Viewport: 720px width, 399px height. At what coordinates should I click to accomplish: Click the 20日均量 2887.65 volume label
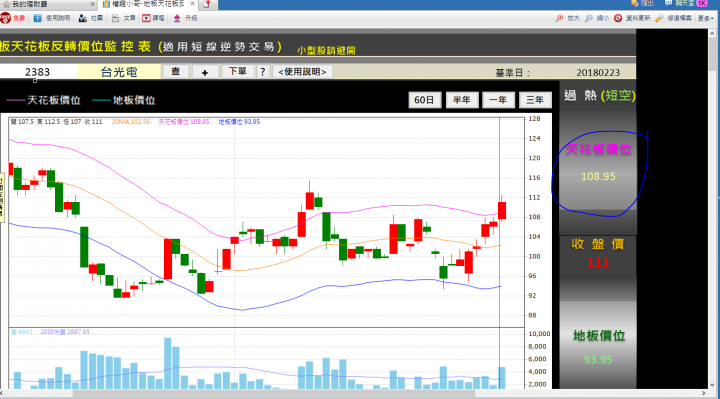pyautogui.click(x=65, y=332)
